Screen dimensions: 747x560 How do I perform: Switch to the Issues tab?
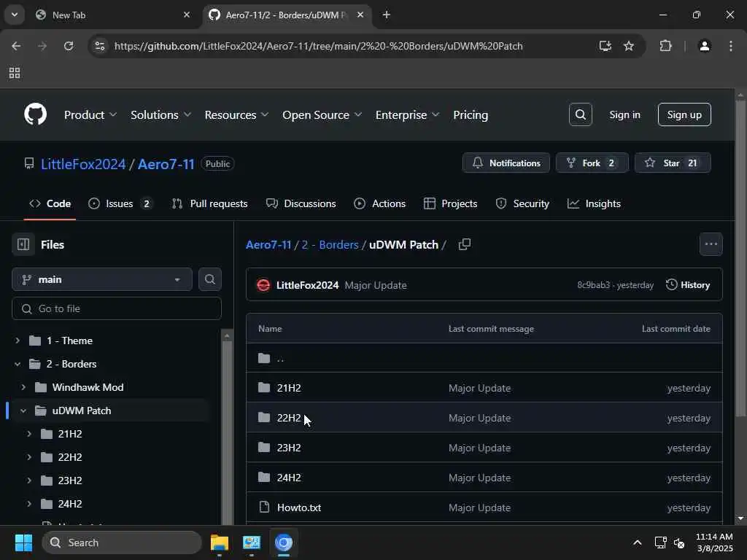(x=120, y=203)
